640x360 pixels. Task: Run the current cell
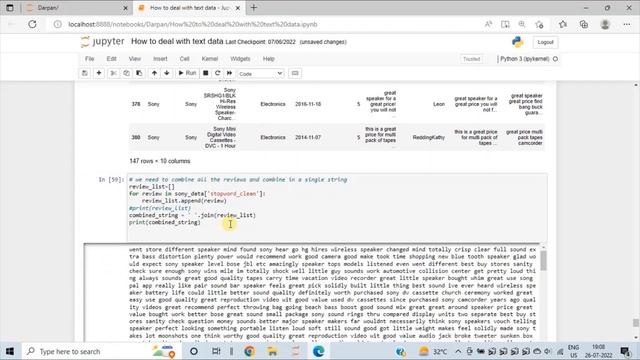[187, 73]
